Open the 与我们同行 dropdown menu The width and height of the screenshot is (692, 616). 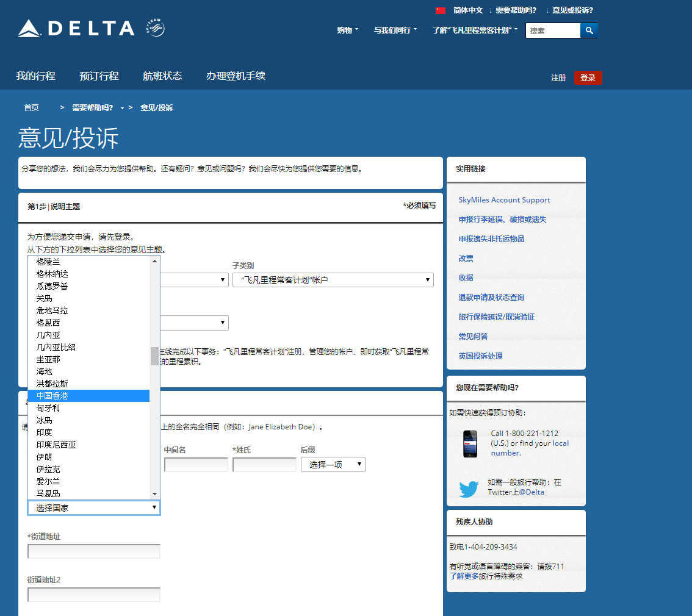tap(395, 30)
